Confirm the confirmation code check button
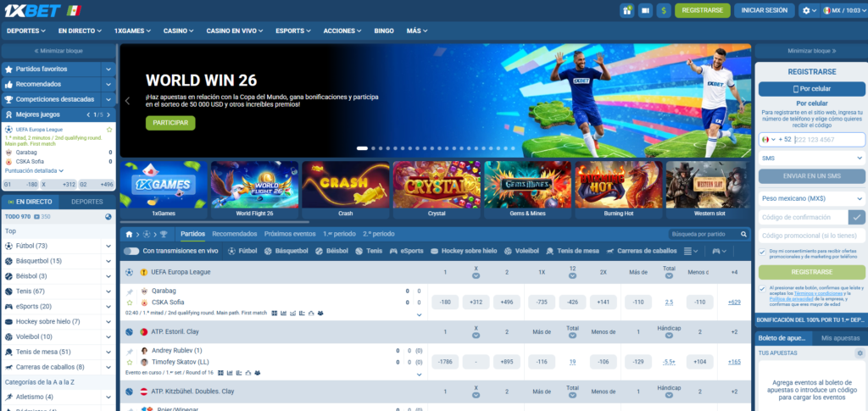This screenshot has height=411, width=868. [858, 217]
